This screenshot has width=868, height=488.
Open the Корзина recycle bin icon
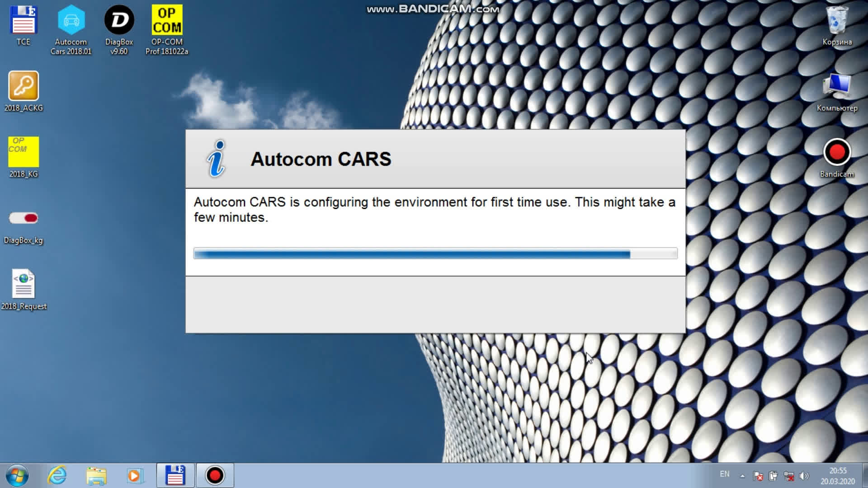837,26
